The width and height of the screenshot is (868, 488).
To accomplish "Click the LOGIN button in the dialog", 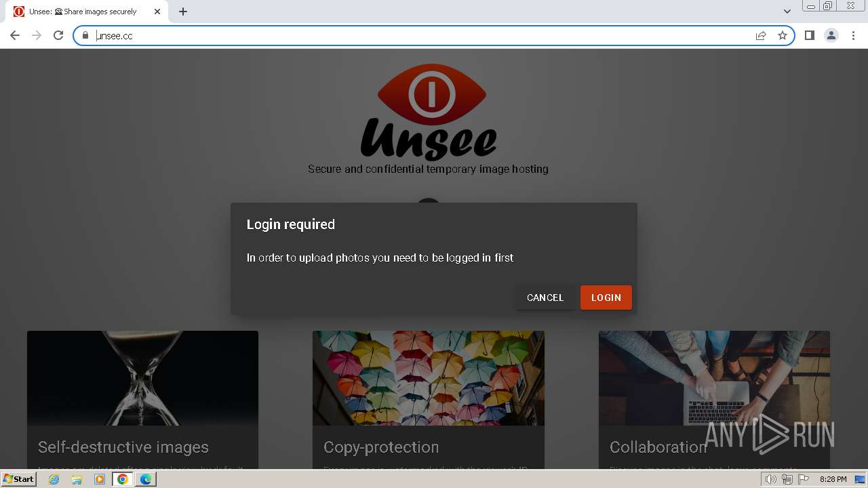I will [606, 298].
